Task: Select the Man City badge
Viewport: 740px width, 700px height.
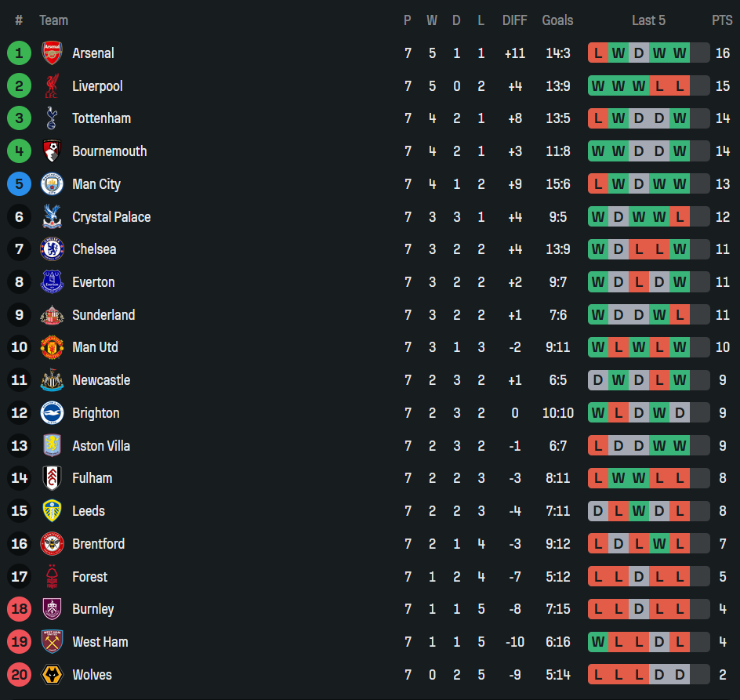Action: [52, 183]
